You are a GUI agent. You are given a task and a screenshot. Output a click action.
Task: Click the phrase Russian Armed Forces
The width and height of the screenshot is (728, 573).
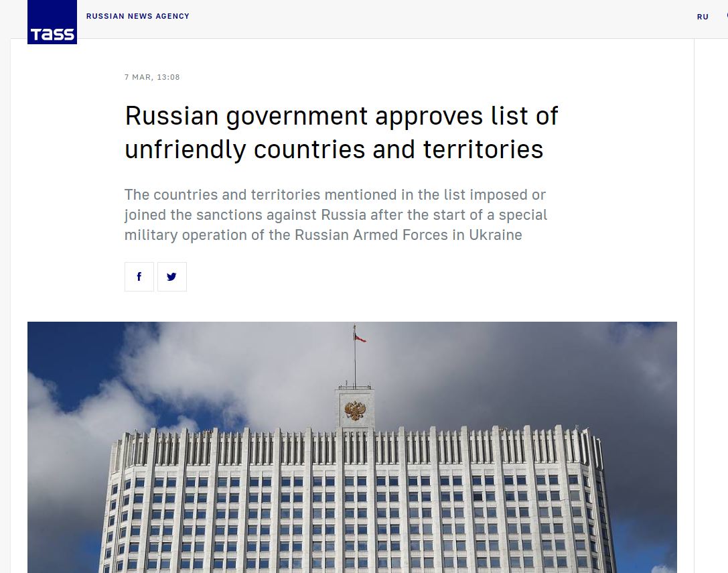390,235
